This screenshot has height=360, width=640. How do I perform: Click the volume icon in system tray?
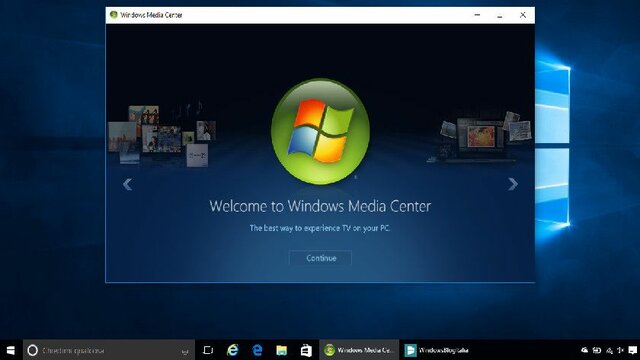(620, 350)
